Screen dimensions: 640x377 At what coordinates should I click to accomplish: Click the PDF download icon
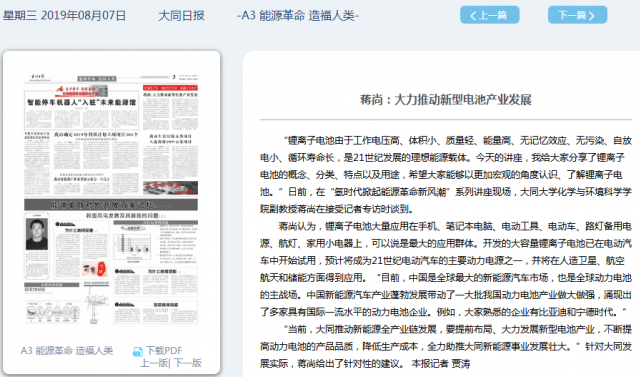(x=138, y=351)
